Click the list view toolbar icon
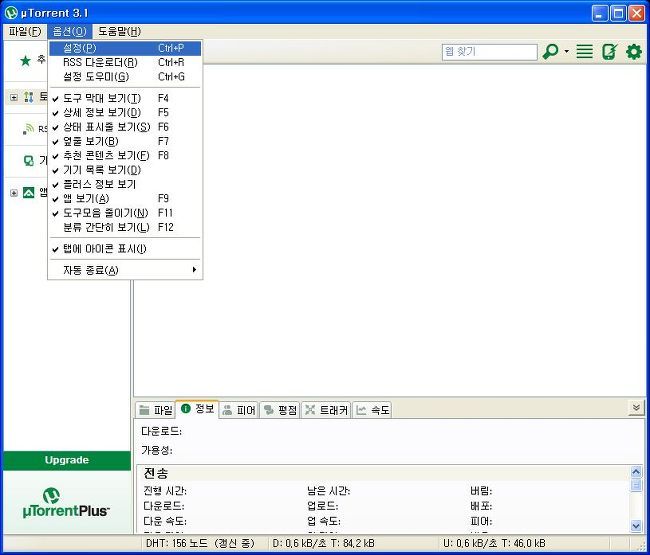Screen dimensions: 650x555 (585, 51)
